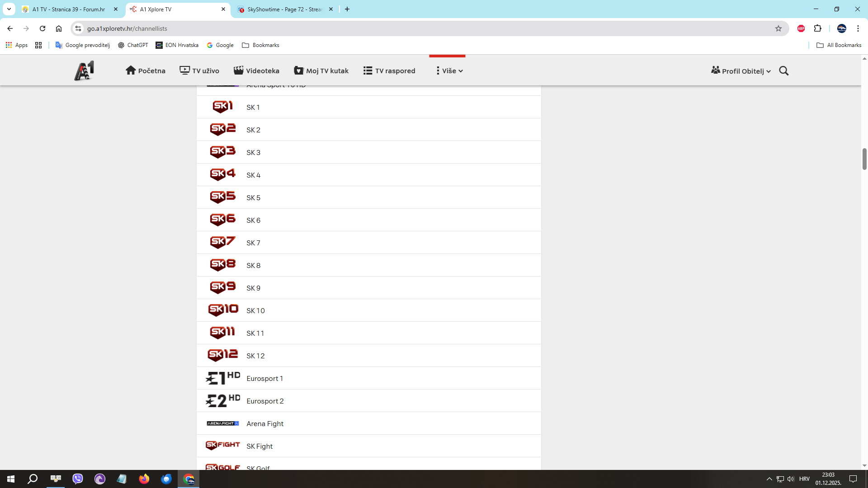Image resolution: width=868 pixels, height=488 pixels.
Task: Open the browser extensions puzzle icon
Action: [x=817, y=28]
